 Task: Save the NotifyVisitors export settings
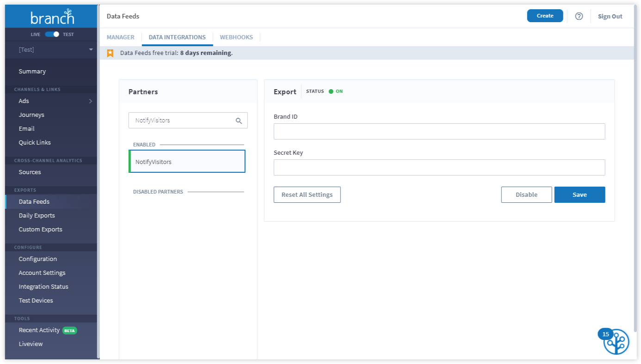coord(579,195)
